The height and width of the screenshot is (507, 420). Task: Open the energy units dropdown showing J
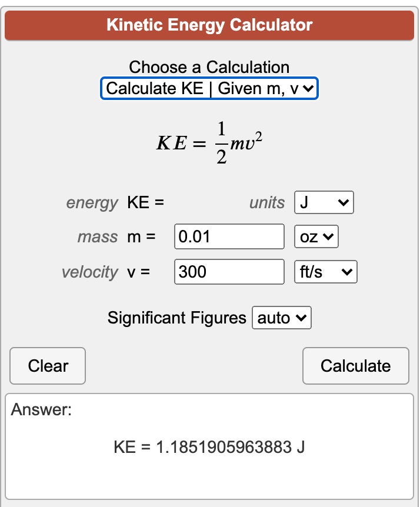[x=324, y=203]
